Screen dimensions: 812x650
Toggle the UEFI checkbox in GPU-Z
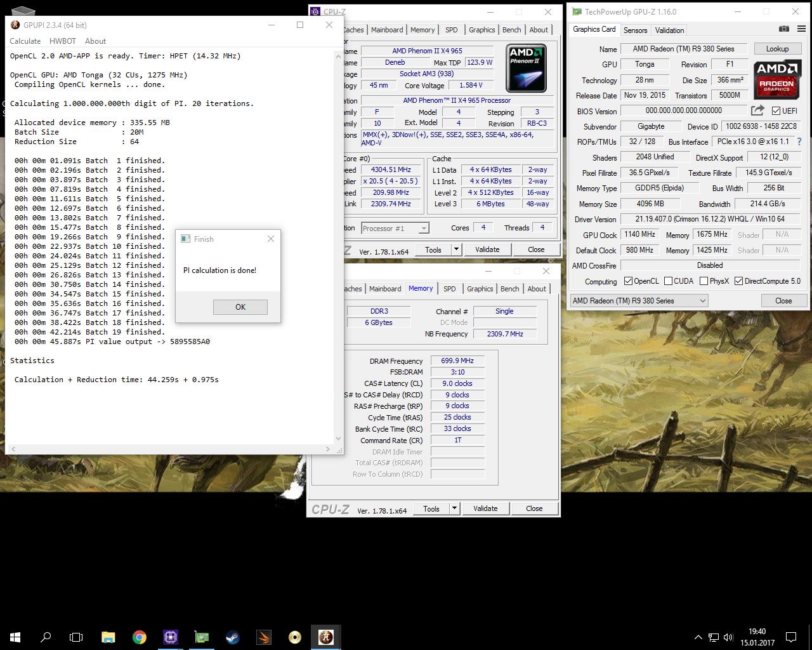point(776,111)
